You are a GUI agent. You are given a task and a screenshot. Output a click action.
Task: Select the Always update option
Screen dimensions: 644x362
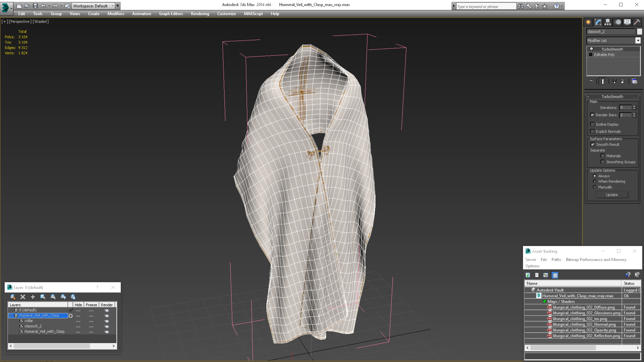(x=595, y=176)
